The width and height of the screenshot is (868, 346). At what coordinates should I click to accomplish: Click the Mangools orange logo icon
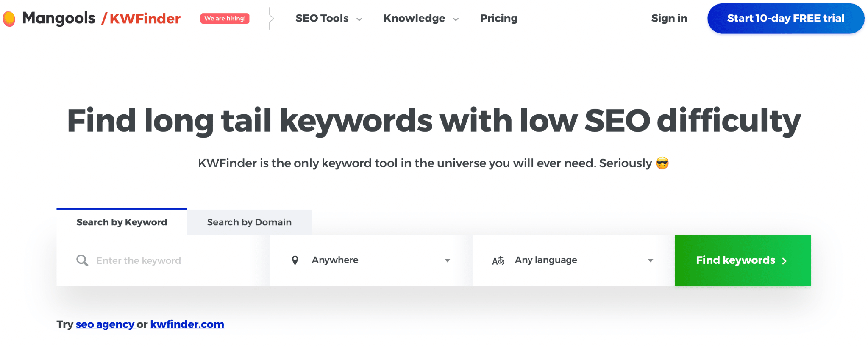click(x=9, y=19)
